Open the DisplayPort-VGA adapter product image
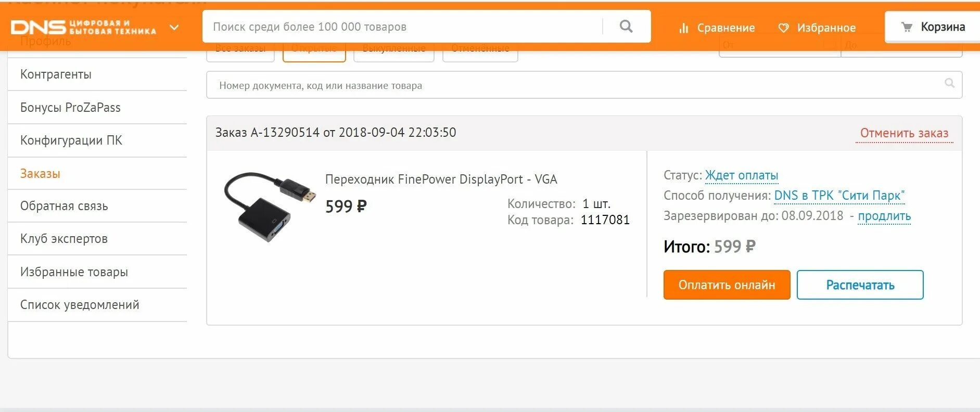 (x=269, y=206)
